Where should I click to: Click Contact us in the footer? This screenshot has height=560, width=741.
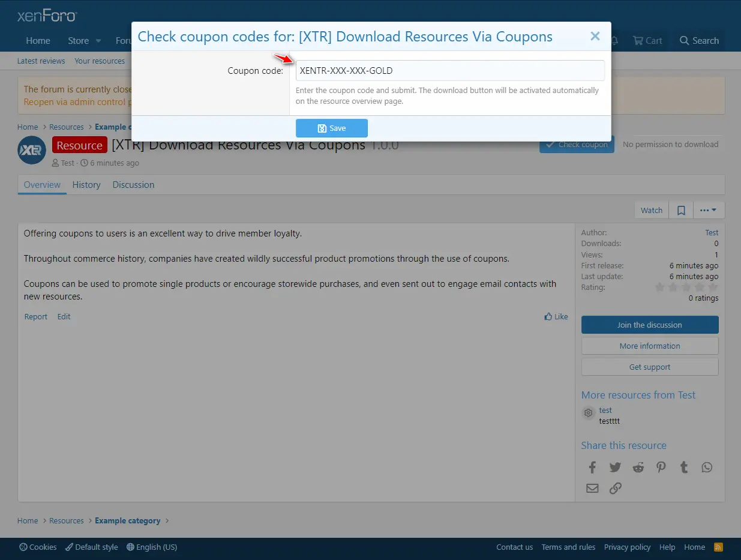point(514,547)
